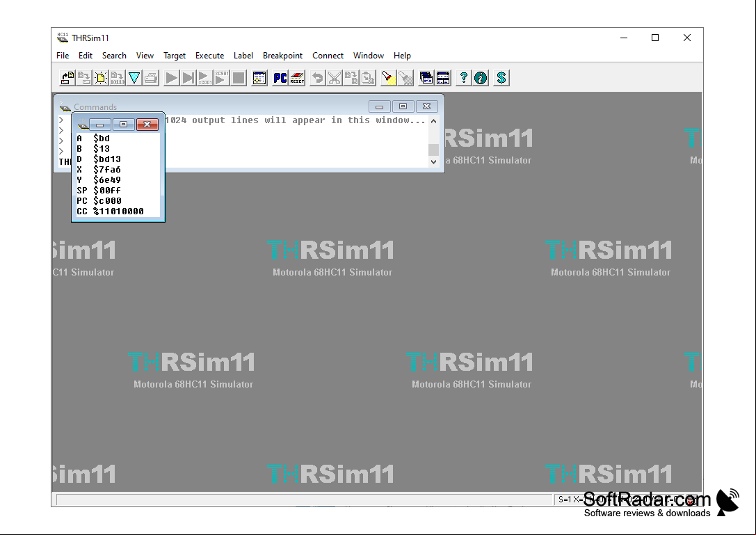The image size is (756, 535).
Task: Close the Commands window
Action: click(x=427, y=106)
